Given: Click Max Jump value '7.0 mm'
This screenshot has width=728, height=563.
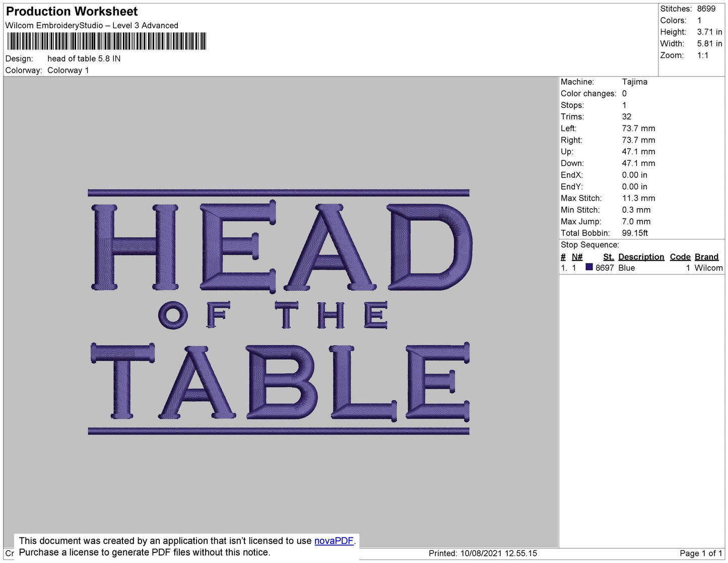Looking at the screenshot, I should coord(636,221).
